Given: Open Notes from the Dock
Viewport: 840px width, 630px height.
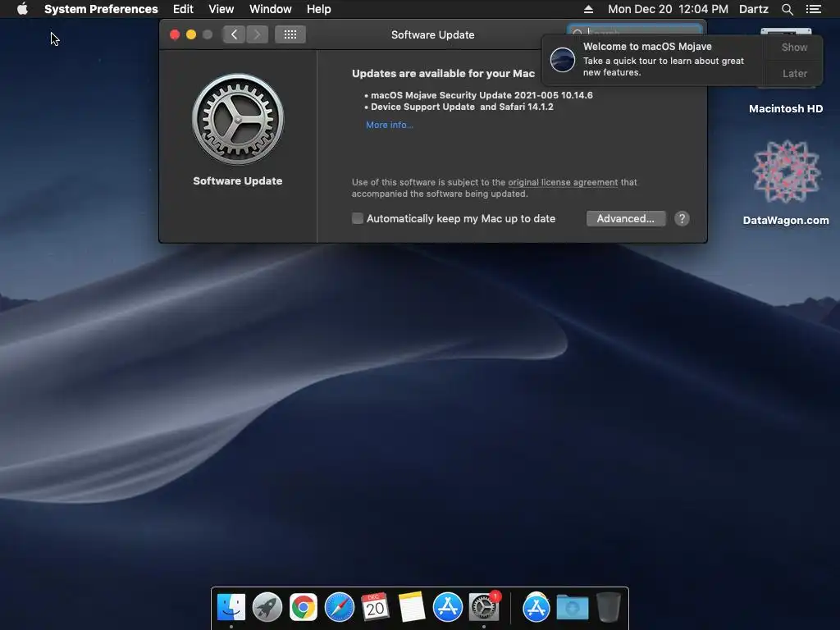Looking at the screenshot, I should 412,607.
